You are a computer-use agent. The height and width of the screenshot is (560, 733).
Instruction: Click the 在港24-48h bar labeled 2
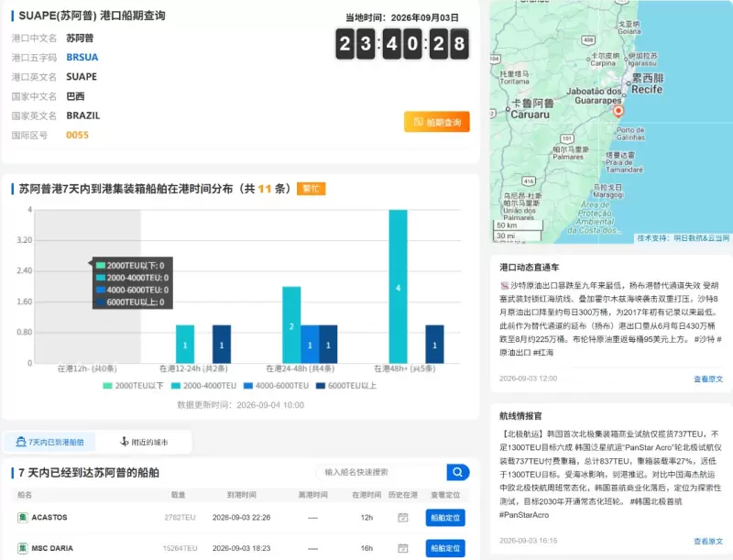coord(291,324)
